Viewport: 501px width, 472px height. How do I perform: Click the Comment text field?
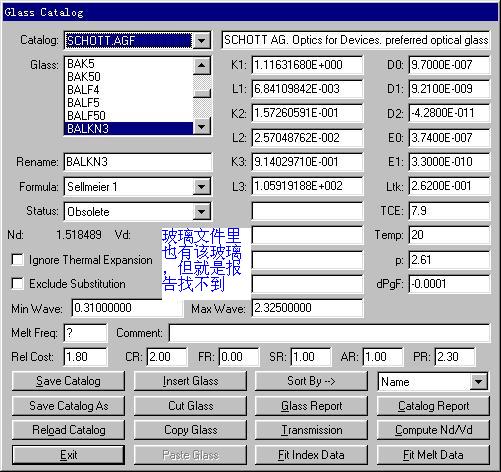click(330, 333)
